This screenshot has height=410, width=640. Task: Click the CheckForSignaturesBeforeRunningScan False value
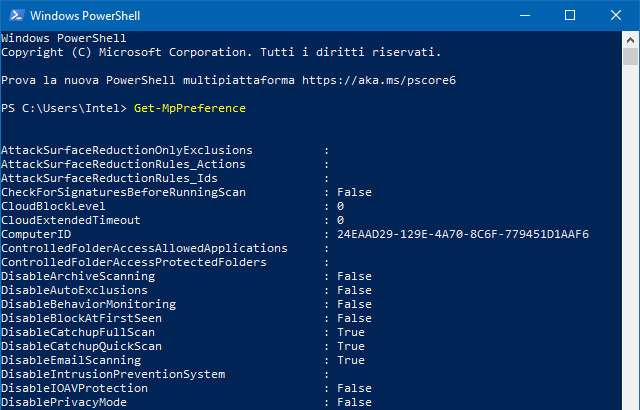click(354, 192)
